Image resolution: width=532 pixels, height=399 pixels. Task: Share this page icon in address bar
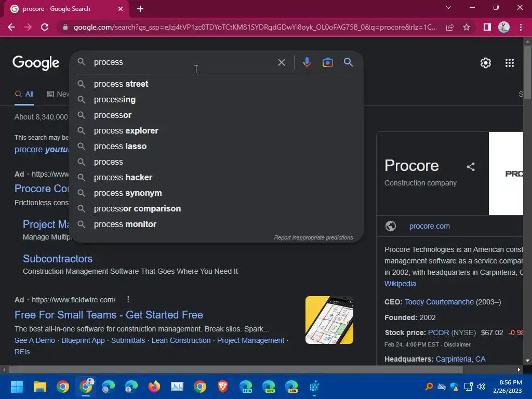(450, 27)
